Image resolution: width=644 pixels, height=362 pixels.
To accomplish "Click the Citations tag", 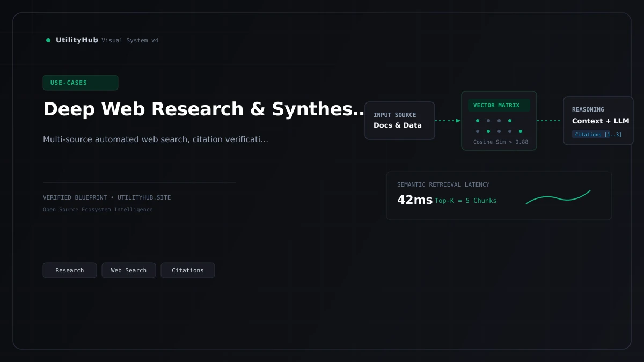I will pyautogui.click(x=188, y=270).
